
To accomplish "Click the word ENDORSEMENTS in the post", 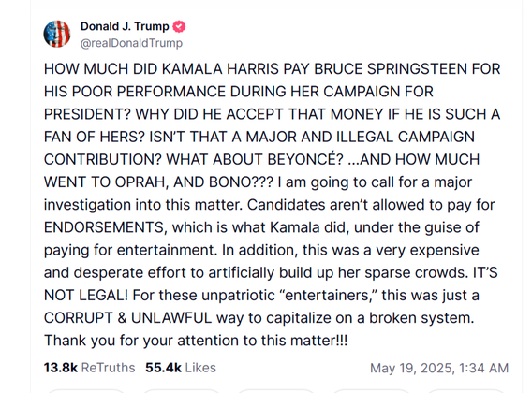I will point(105,227).
